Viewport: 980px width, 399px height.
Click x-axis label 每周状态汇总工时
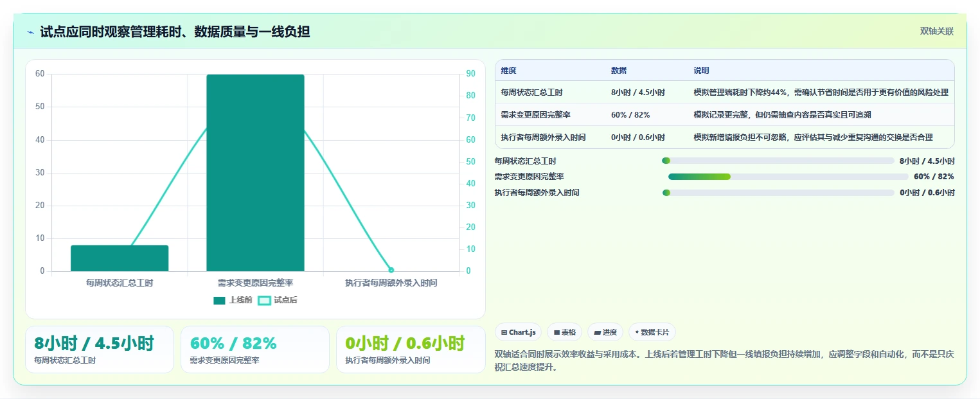point(120,283)
